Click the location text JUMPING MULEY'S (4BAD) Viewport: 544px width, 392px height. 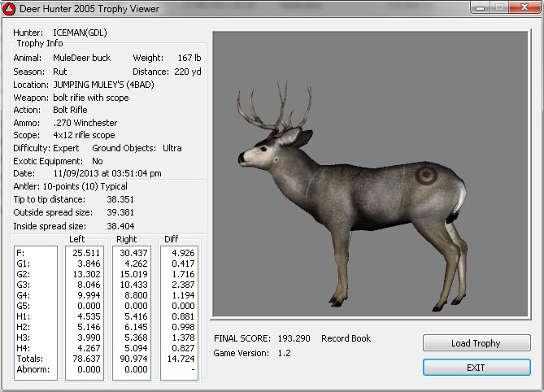click(103, 84)
